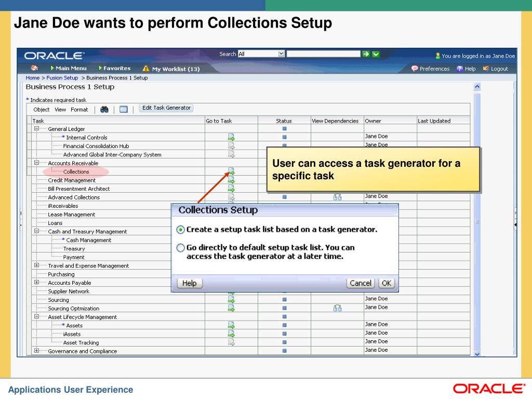
Task: Click status square for Advanced Collections row
Action: coord(284,197)
